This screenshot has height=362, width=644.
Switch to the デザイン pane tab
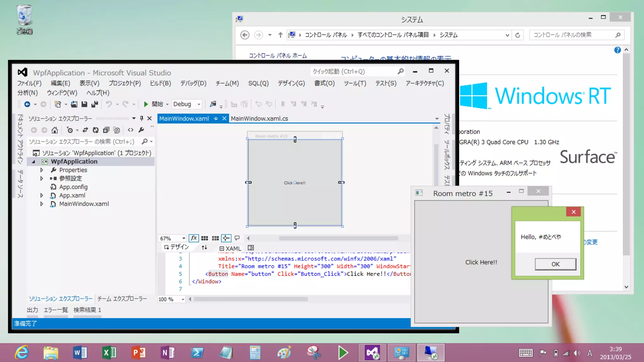tap(177, 247)
